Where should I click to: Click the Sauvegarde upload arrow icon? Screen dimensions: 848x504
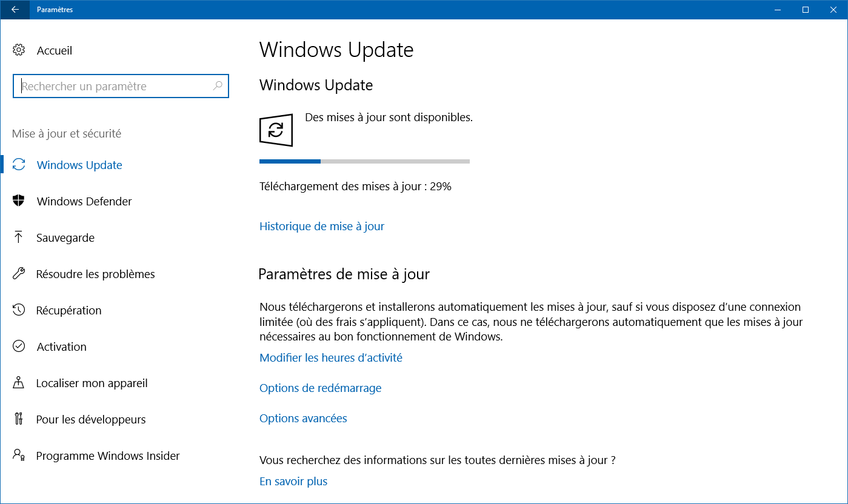pos(19,237)
